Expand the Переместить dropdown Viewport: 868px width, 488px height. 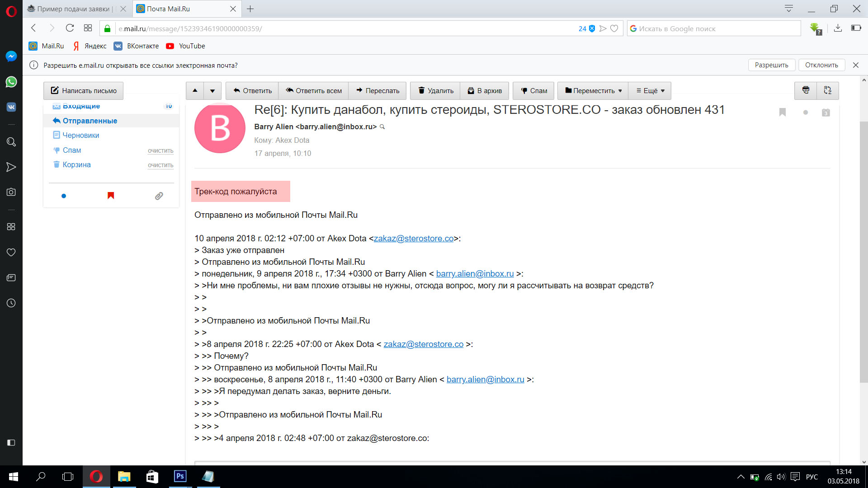point(593,90)
